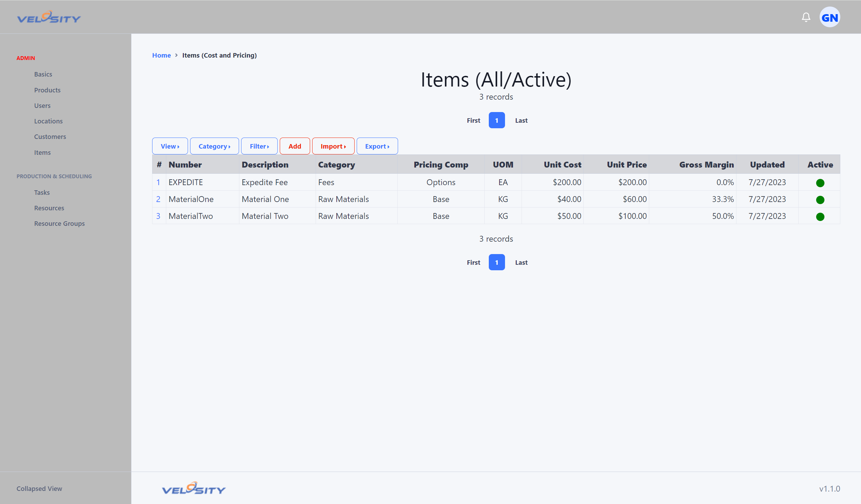Click the top page 1 button
The height and width of the screenshot is (504, 861).
pyautogui.click(x=497, y=120)
